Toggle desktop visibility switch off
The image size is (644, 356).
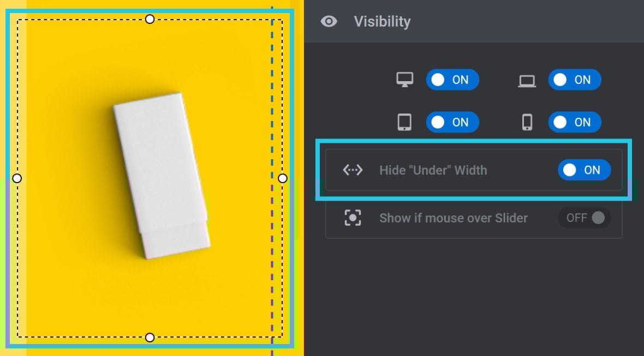(452, 80)
